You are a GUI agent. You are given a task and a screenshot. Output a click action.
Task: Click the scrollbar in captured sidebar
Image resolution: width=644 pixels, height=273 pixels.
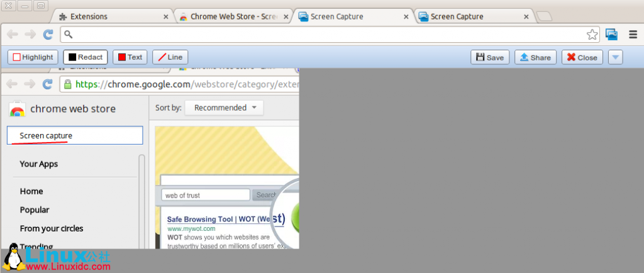point(142,201)
